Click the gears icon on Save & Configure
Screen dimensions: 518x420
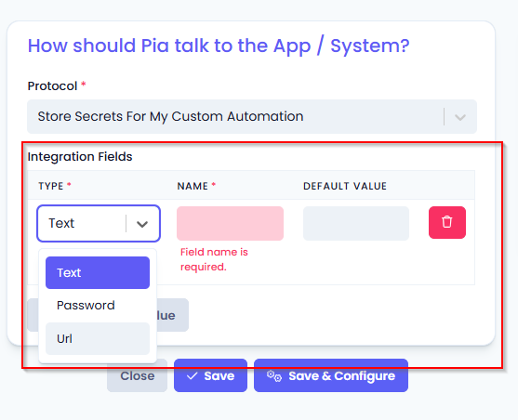[274, 375]
